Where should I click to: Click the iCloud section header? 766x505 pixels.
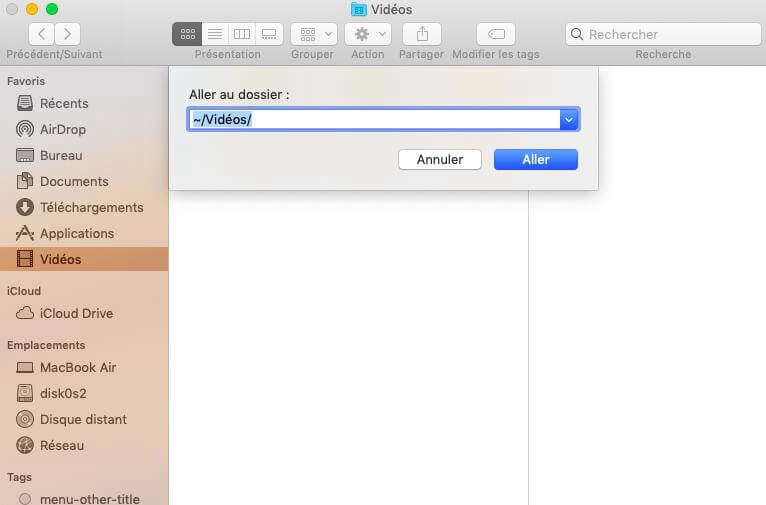coord(23,291)
